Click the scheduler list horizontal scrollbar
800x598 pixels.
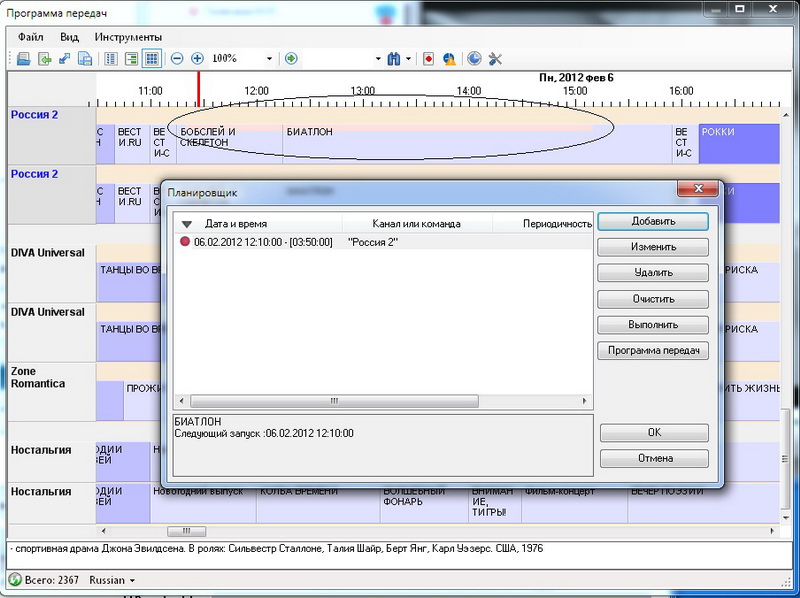point(335,400)
